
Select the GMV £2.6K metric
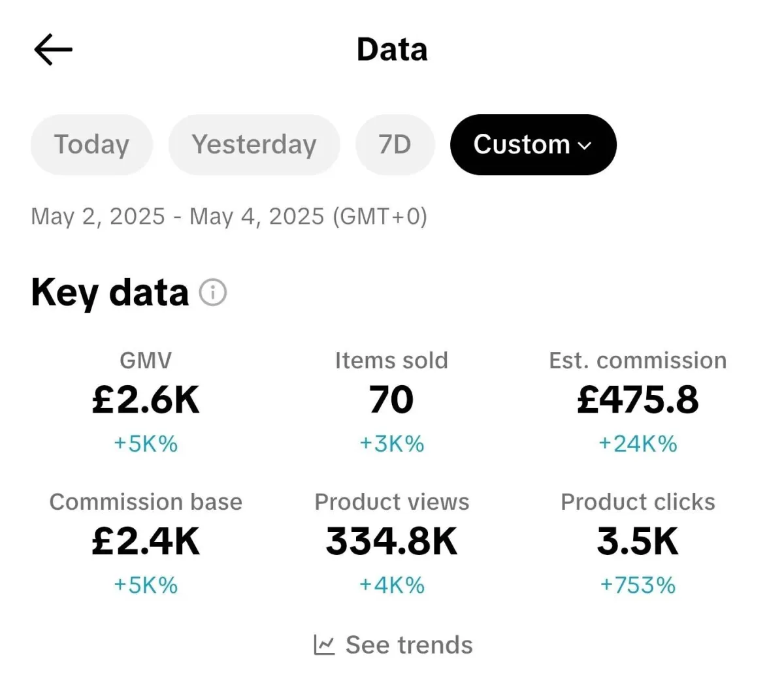tap(146, 400)
